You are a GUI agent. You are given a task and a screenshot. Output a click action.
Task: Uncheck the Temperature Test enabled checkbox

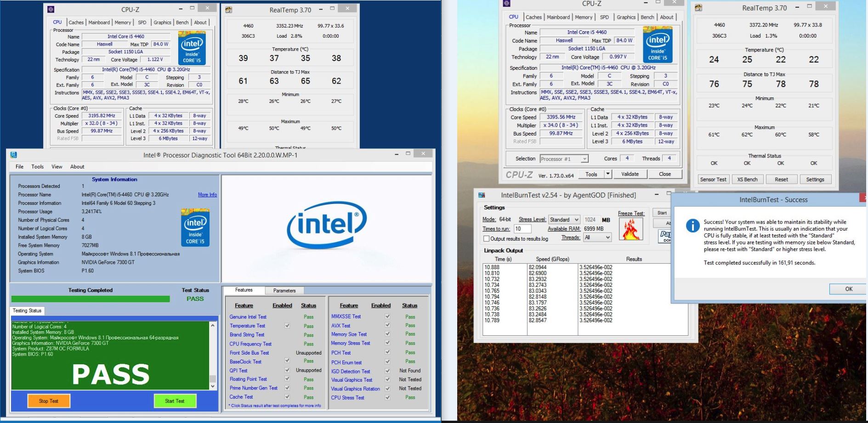[287, 326]
